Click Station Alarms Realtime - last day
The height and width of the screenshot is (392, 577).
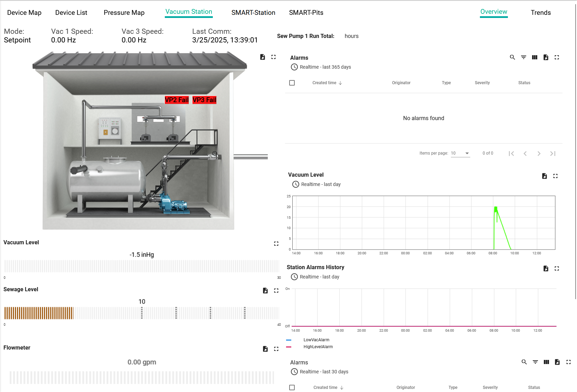coord(319,277)
